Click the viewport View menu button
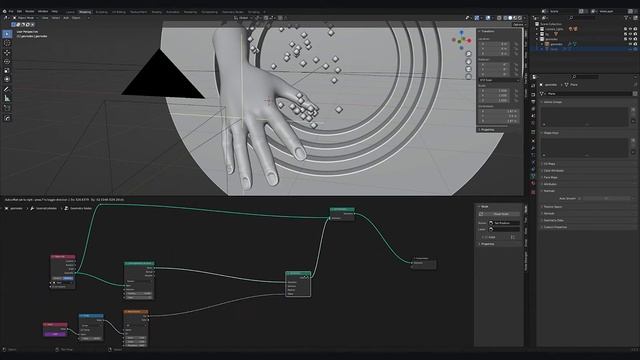 pos(45,18)
